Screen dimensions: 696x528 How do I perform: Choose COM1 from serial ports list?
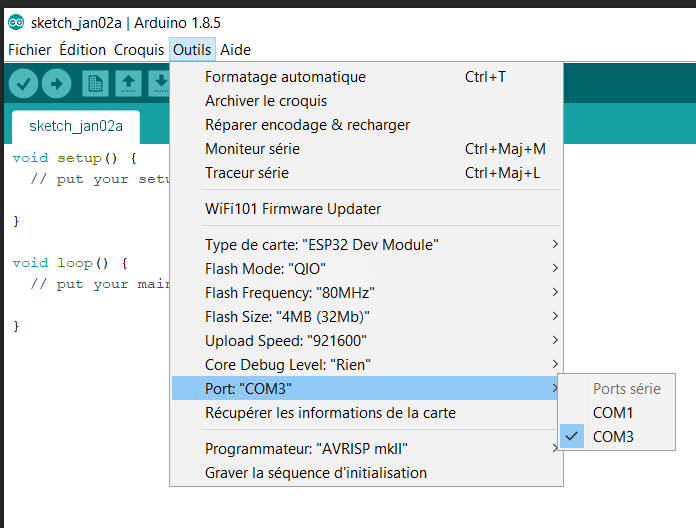(613, 413)
